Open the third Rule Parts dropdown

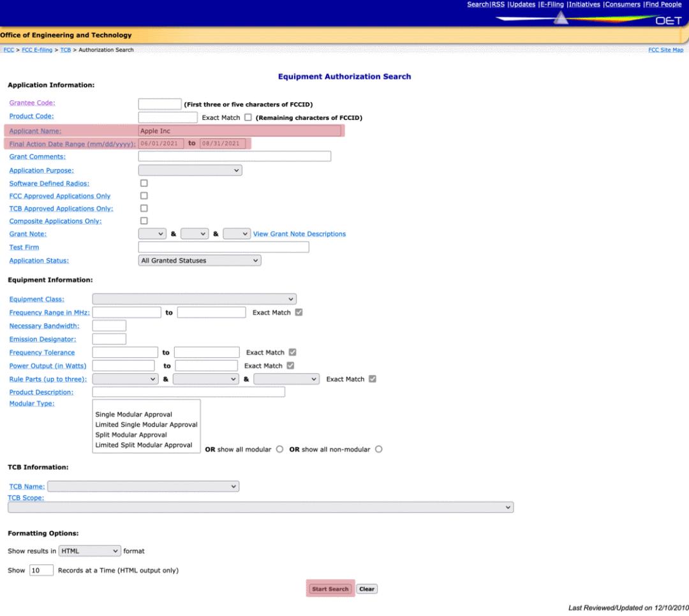tap(286, 379)
